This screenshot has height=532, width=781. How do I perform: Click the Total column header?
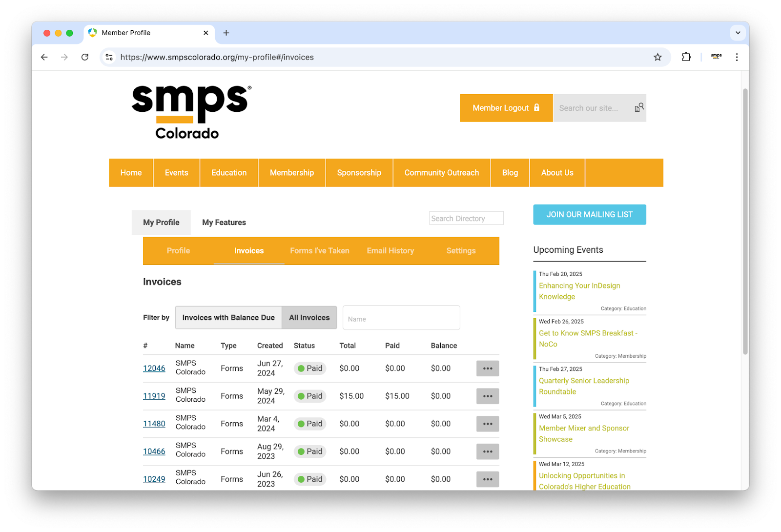348,346
